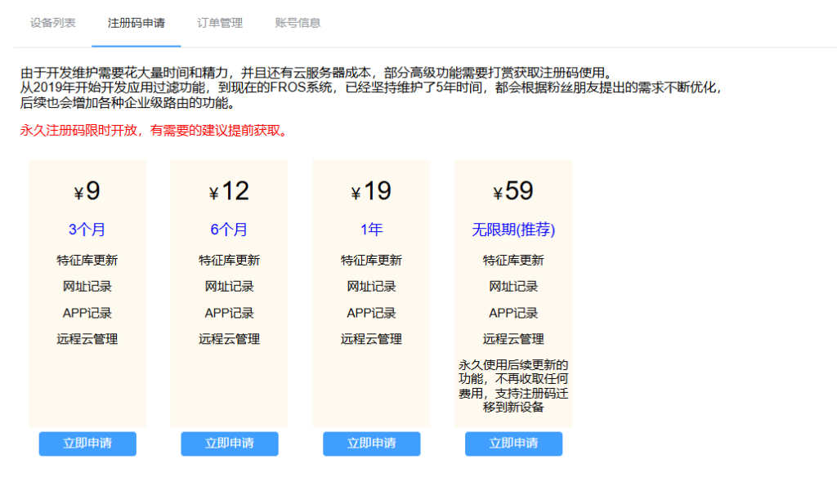This screenshot has width=837, height=504.
Task: Apply for the ¥12 six-month plan
Action: point(230,444)
